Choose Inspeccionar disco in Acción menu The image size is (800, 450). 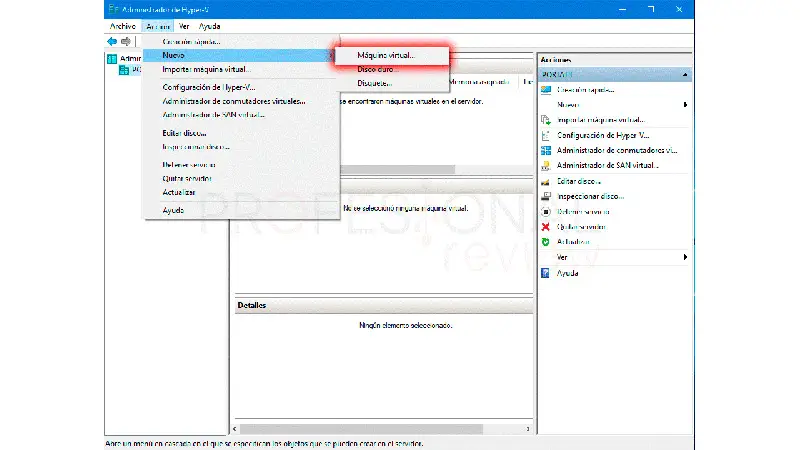(241, 147)
